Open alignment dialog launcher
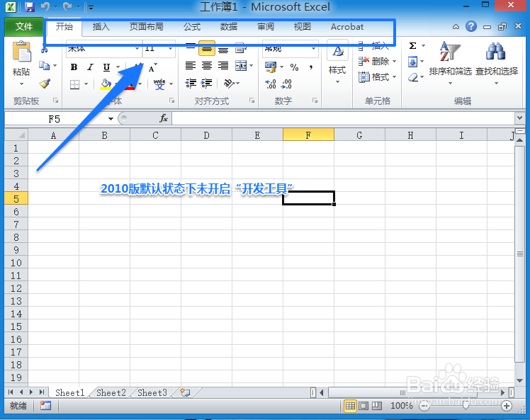Viewport: 530px width, 420px height. [252, 101]
